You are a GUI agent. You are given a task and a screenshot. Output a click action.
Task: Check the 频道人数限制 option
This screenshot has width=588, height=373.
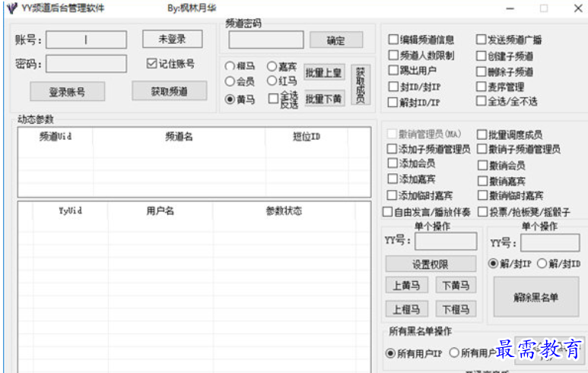pos(393,55)
